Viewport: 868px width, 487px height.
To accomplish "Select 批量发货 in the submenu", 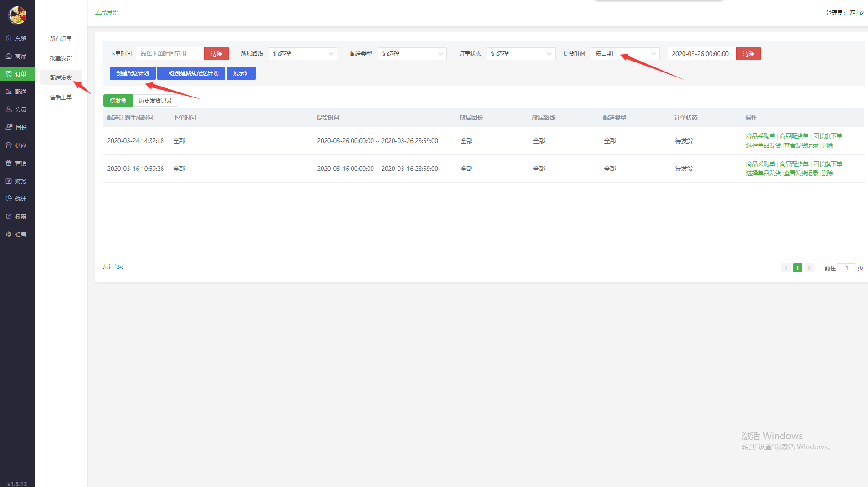I will 61,58.
